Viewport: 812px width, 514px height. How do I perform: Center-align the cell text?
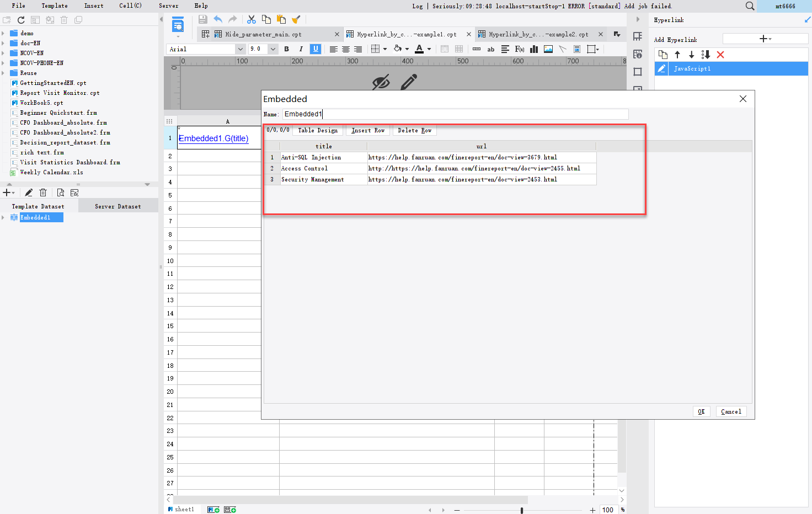tap(346, 49)
